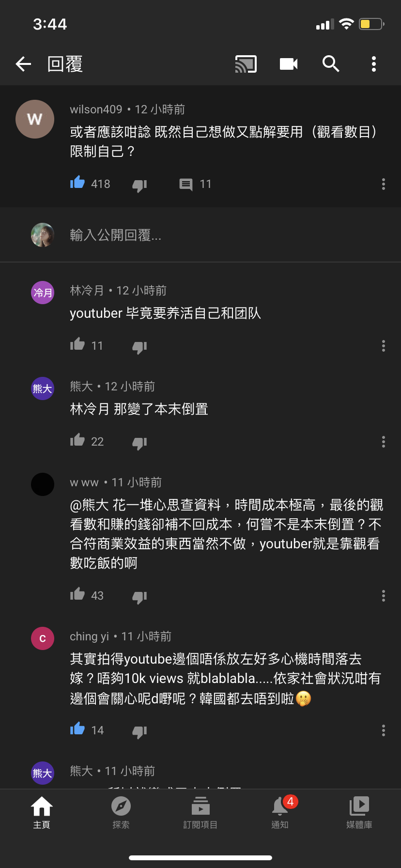Dislike w ww's comment
401x868 pixels.
pos(139,597)
